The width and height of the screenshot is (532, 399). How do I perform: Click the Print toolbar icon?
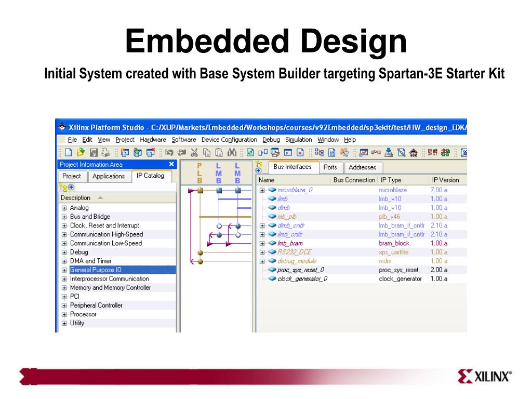[x=105, y=152]
